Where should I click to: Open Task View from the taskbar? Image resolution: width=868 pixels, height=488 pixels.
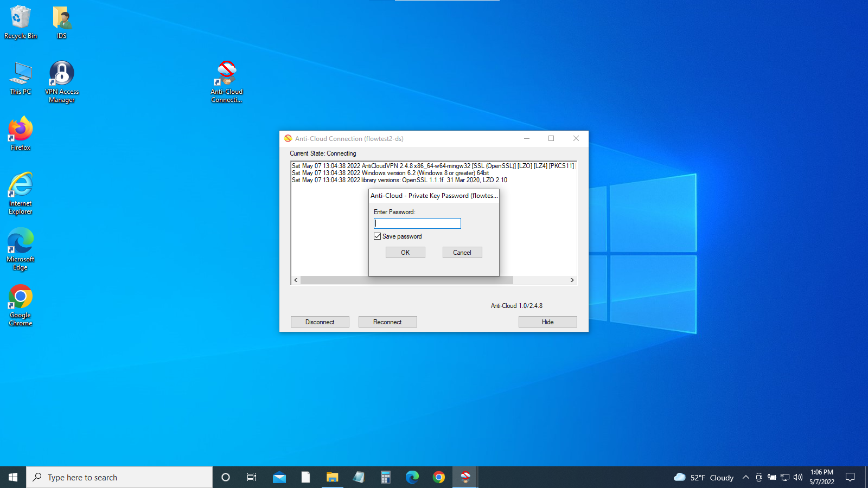(x=252, y=477)
